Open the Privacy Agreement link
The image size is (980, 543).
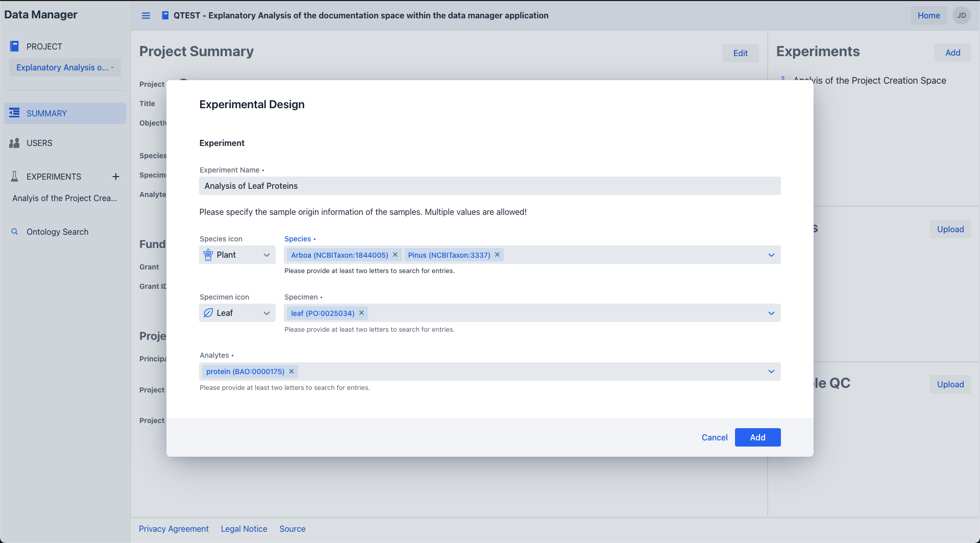click(x=174, y=529)
